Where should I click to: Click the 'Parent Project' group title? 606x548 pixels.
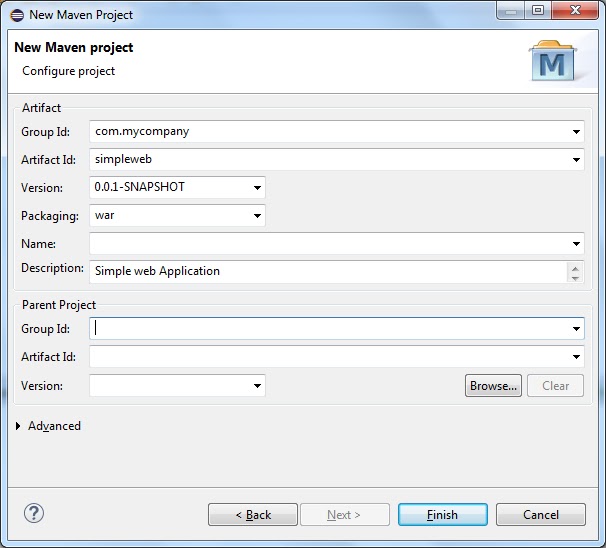tap(59, 305)
